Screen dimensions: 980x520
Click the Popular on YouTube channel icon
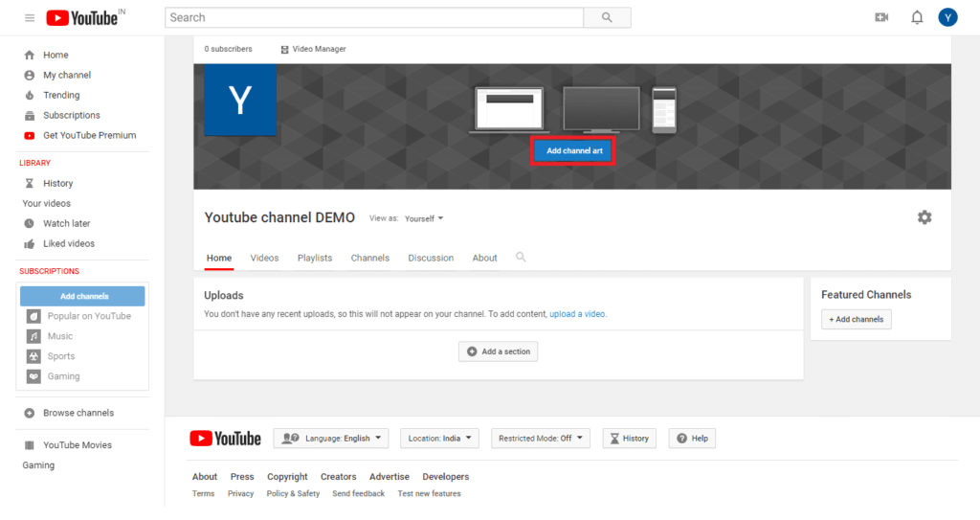pyautogui.click(x=33, y=316)
